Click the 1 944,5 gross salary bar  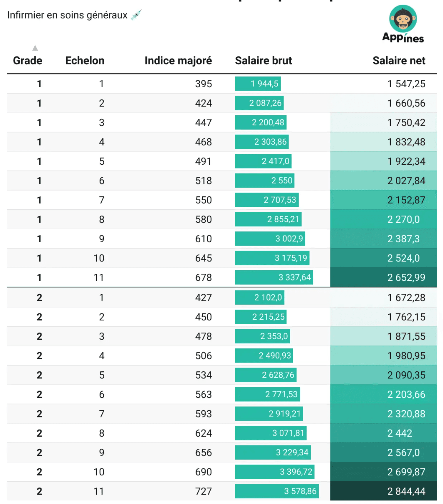pyautogui.click(x=258, y=84)
